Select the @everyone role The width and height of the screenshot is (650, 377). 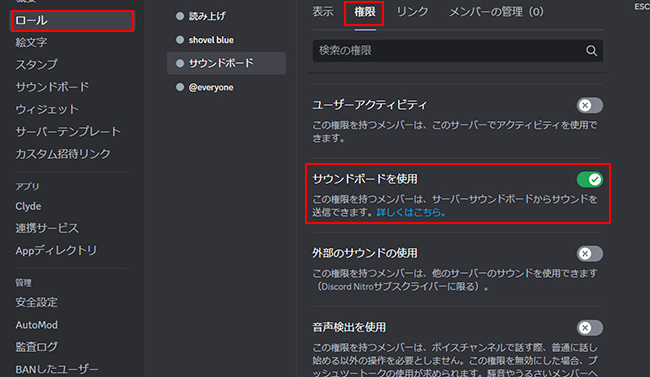226,87
